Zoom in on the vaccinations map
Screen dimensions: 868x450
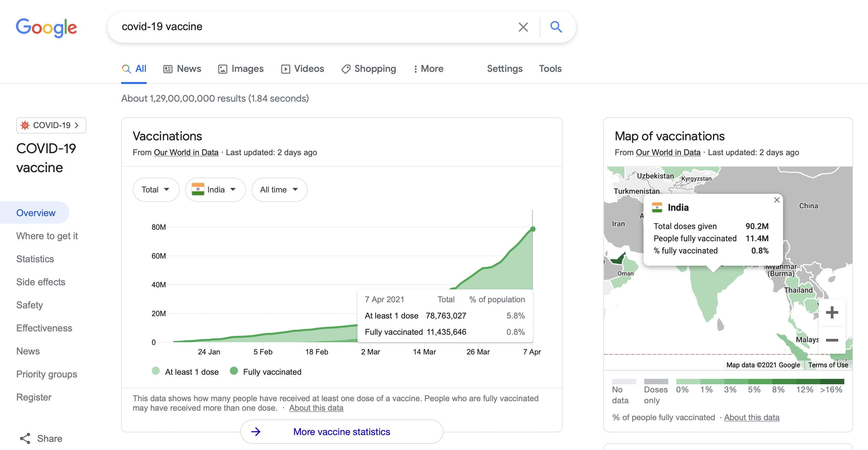point(832,312)
